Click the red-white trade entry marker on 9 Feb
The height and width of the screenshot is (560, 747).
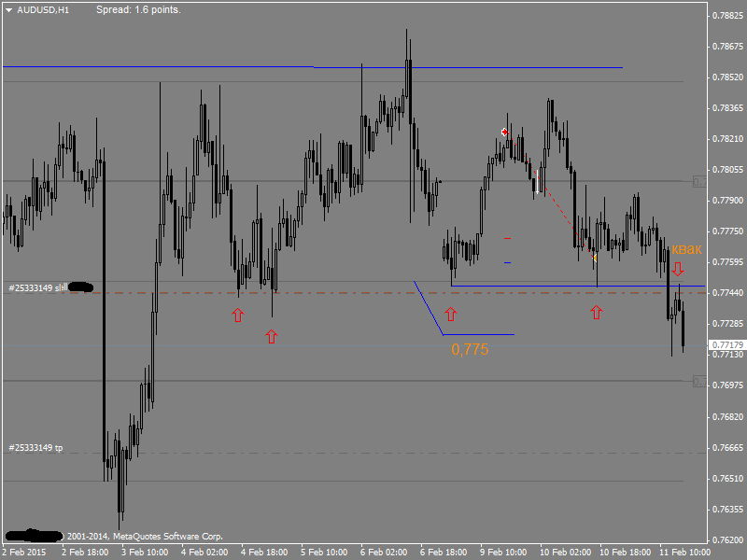pos(504,132)
